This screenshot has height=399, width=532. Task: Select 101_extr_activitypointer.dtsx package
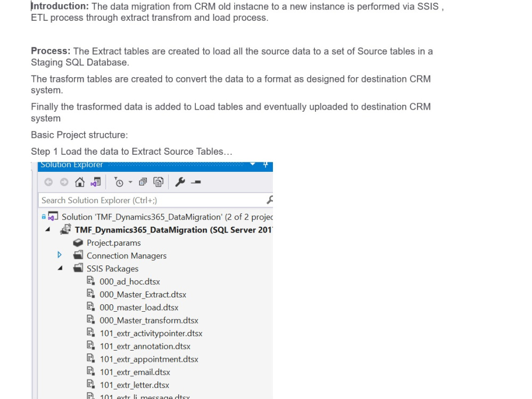click(x=151, y=334)
